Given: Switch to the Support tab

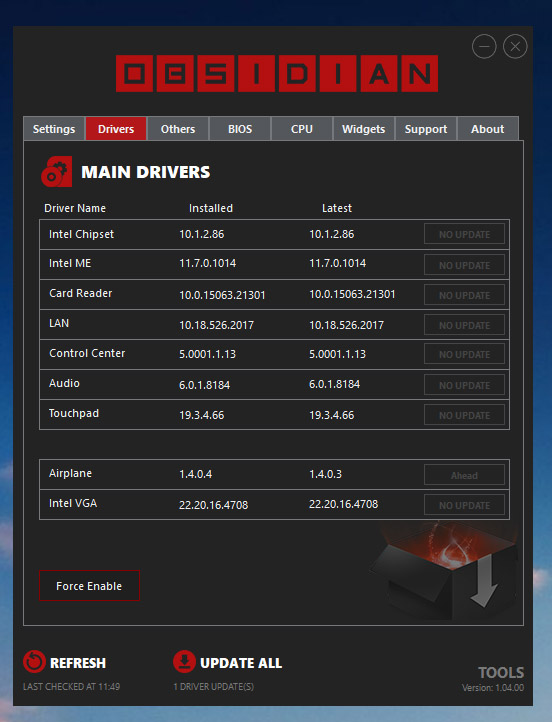Looking at the screenshot, I should [x=426, y=129].
